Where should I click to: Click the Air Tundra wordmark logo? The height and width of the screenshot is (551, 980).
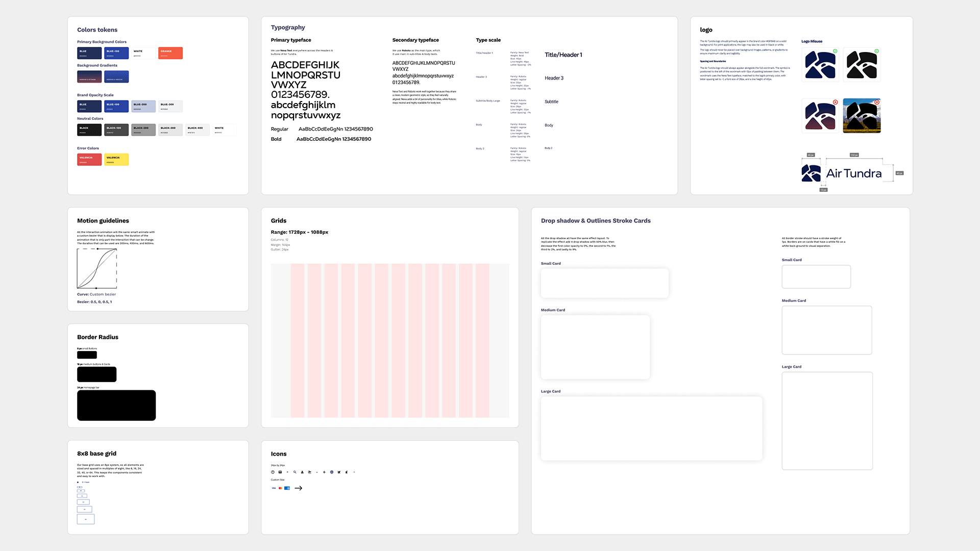point(853,173)
